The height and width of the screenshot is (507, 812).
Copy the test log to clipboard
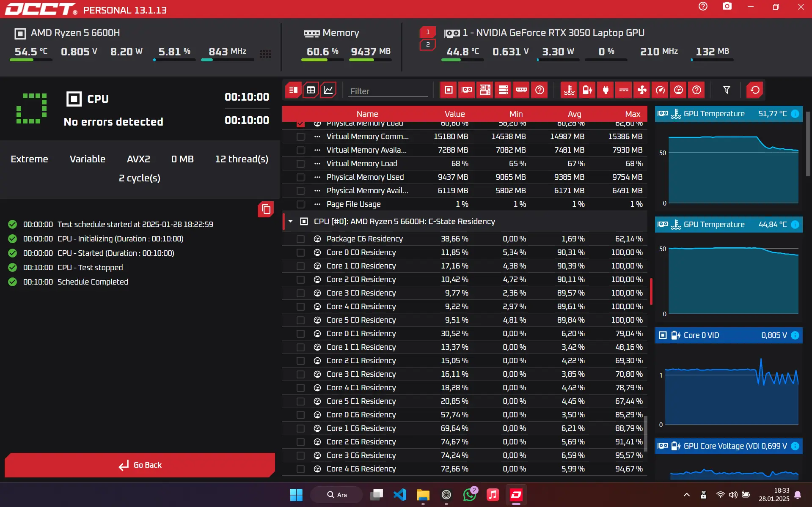coord(266,209)
